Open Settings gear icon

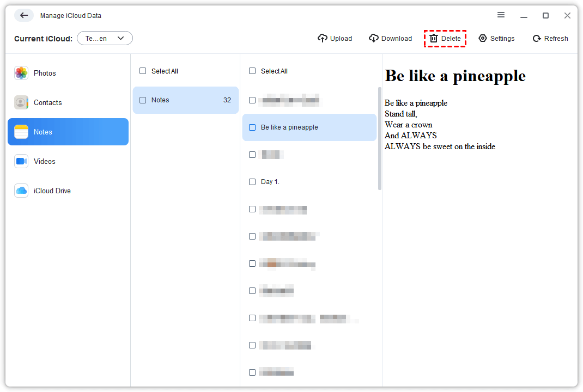tap(483, 38)
